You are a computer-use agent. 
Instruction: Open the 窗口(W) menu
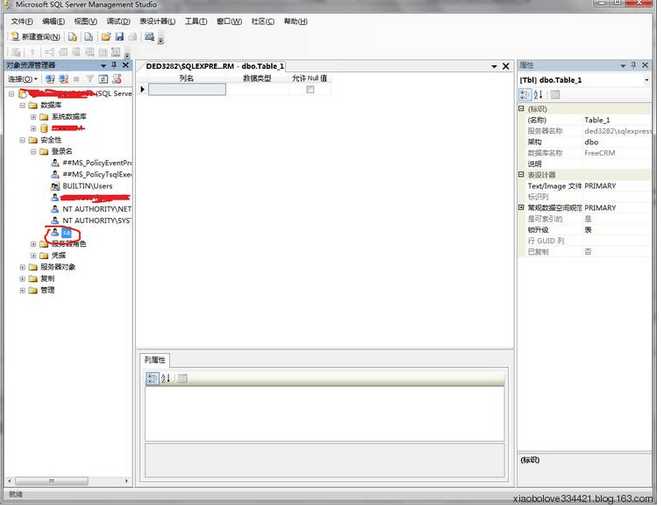click(x=229, y=21)
